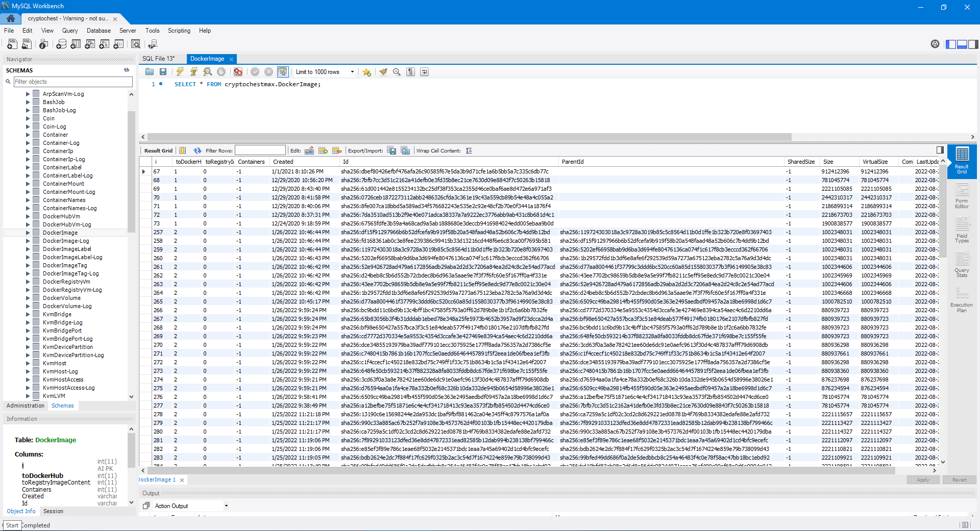Switch to the SQL File 13 tab
The image size is (980, 531).
(x=158, y=59)
